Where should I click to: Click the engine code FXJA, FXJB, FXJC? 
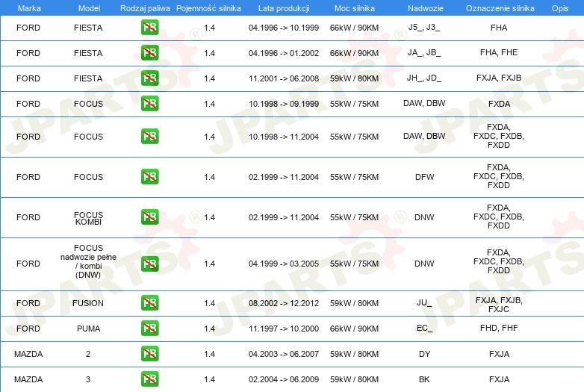click(x=499, y=305)
